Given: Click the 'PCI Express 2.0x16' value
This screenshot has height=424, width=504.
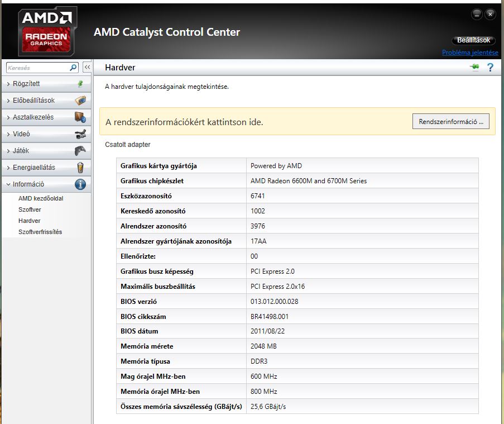Looking at the screenshot, I should coord(278,287).
